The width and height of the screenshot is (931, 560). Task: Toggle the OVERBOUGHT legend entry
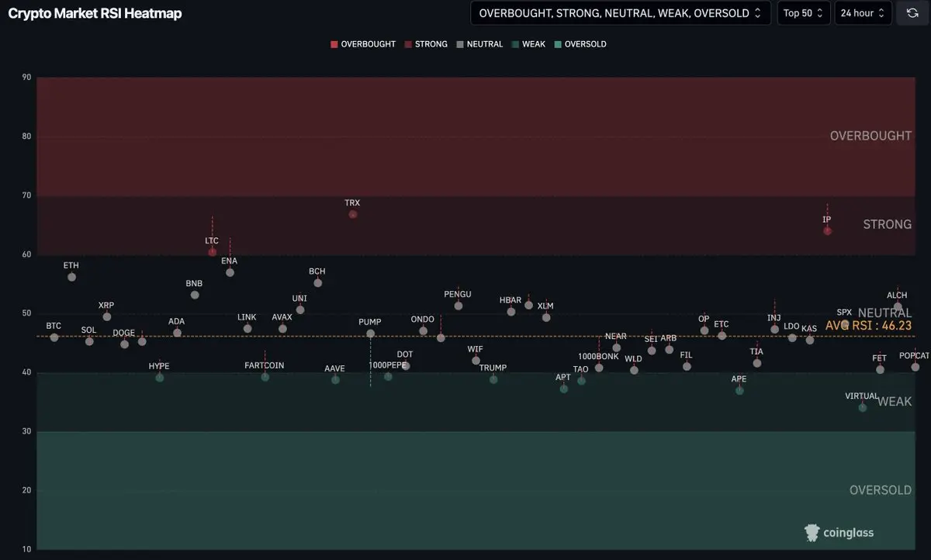click(x=363, y=44)
